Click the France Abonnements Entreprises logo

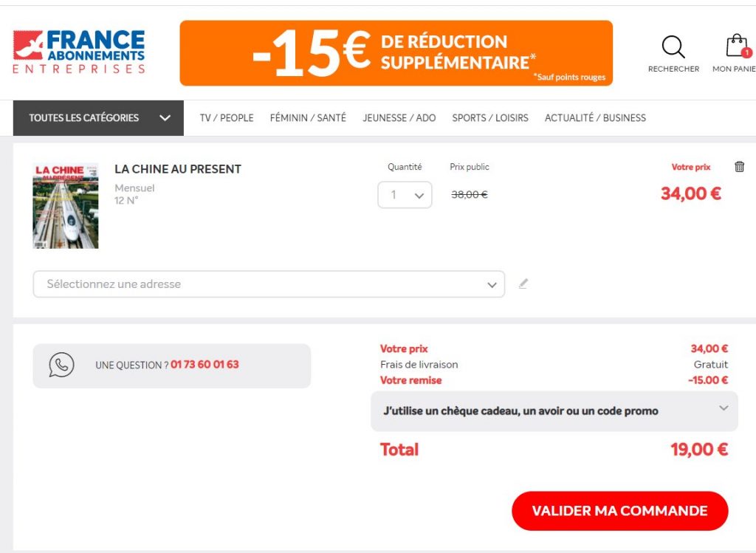[79, 52]
